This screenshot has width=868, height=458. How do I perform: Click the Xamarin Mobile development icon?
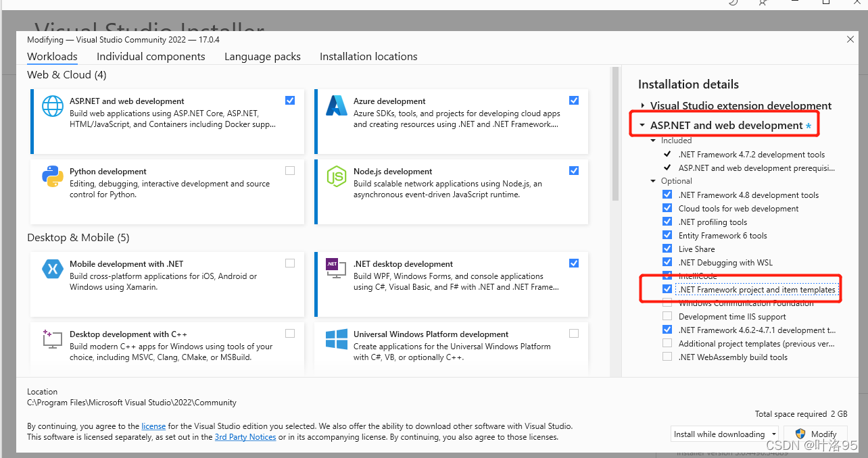pos(53,269)
